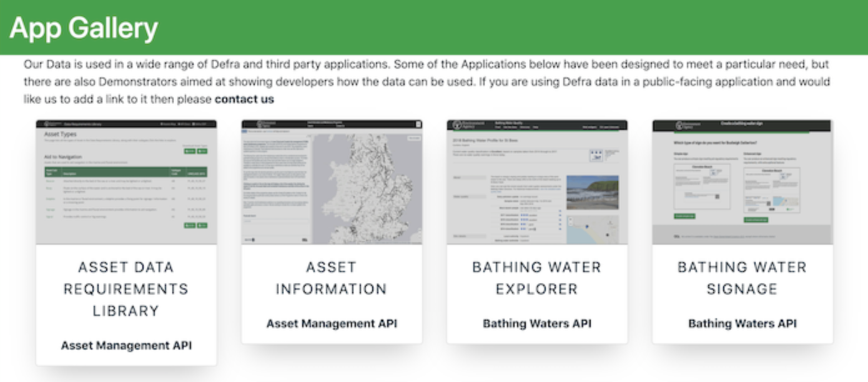Click the green table header in the Asset Types preview
The height and width of the screenshot is (382, 868).
[126, 172]
